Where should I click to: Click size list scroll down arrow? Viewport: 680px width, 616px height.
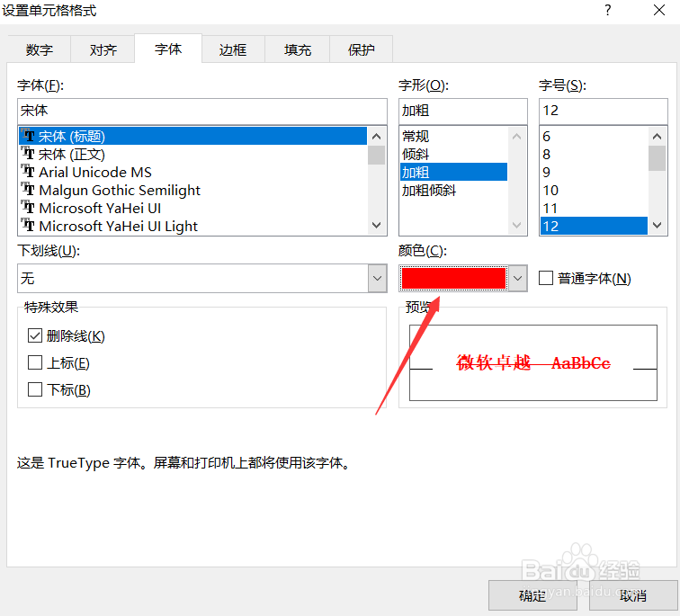(x=657, y=225)
